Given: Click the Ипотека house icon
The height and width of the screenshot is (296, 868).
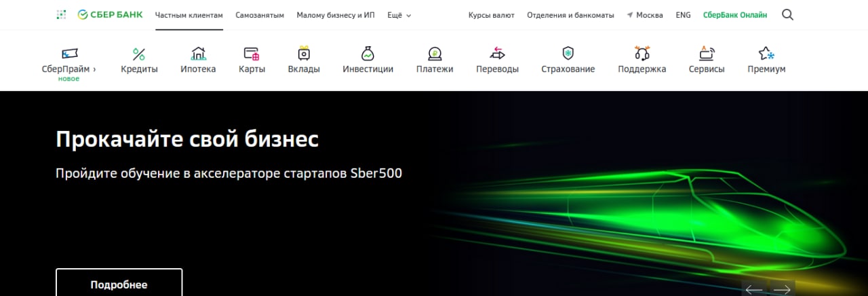Looking at the screenshot, I should pyautogui.click(x=198, y=54).
